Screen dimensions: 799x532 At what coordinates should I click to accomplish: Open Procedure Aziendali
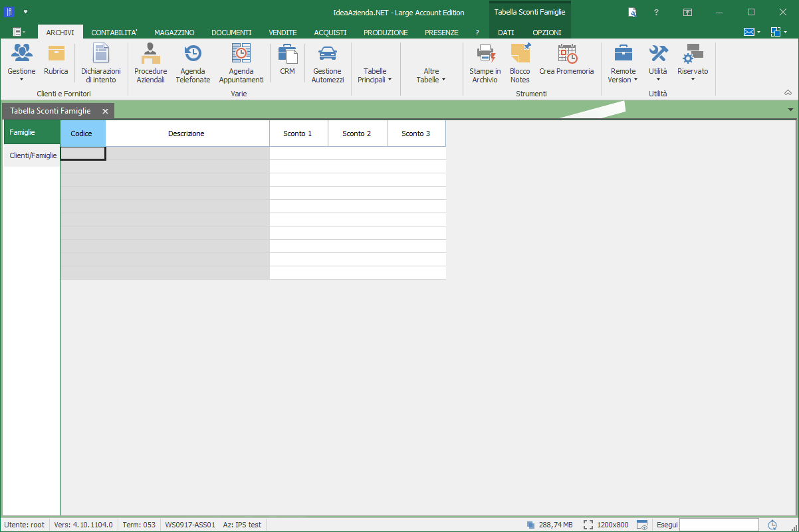(151, 53)
